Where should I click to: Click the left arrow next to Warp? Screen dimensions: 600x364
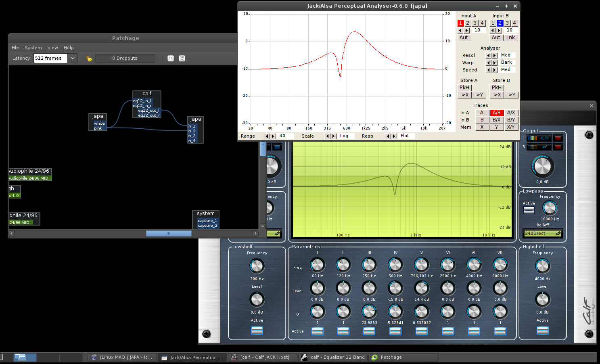[489, 63]
